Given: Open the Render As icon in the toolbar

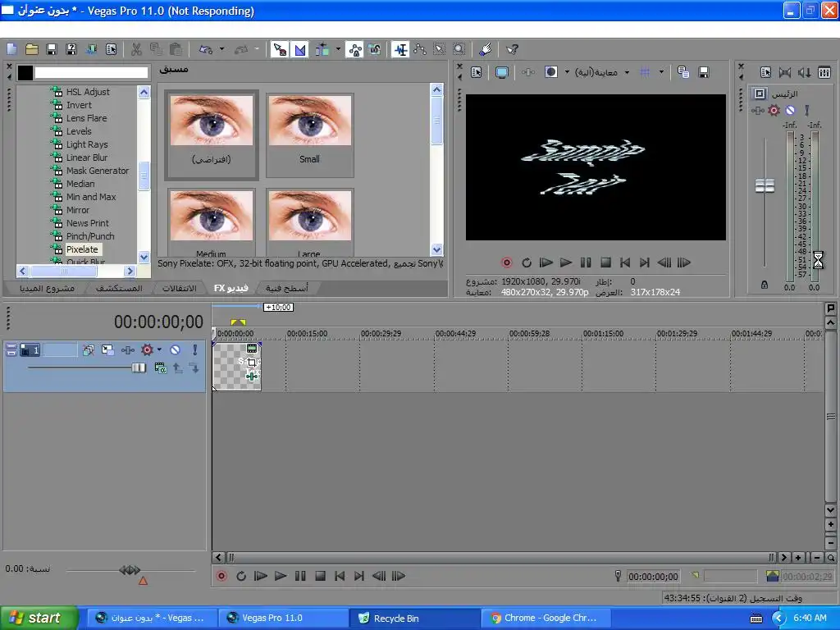Looking at the screenshot, I should coord(91,49).
